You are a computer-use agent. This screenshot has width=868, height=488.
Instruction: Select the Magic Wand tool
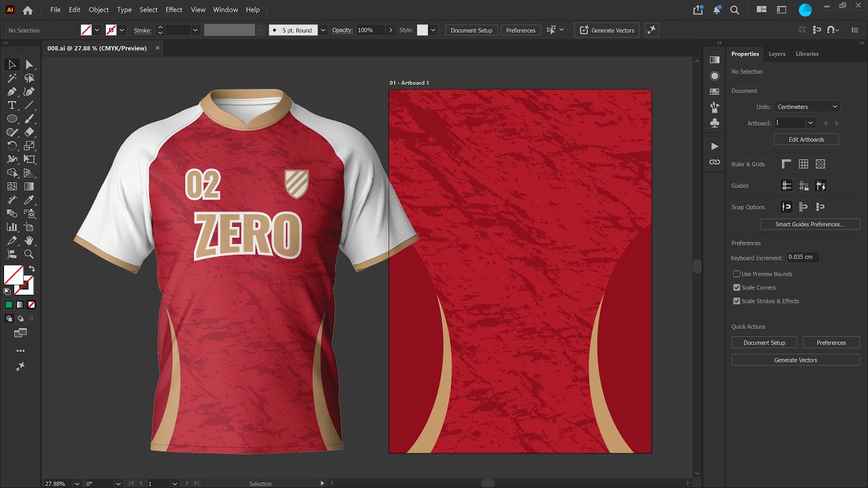pyautogui.click(x=12, y=78)
